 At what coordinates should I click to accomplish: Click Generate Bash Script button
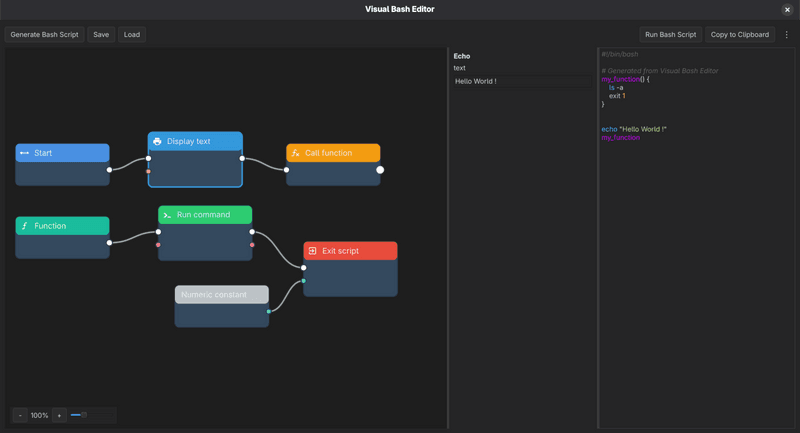click(x=44, y=35)
